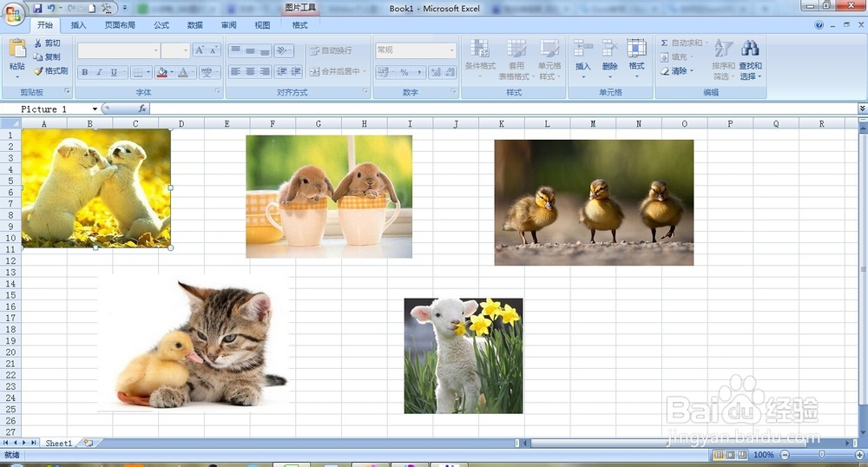The image size is (868, 467).
Task: Apply percent style format
Action: (404, 72)
